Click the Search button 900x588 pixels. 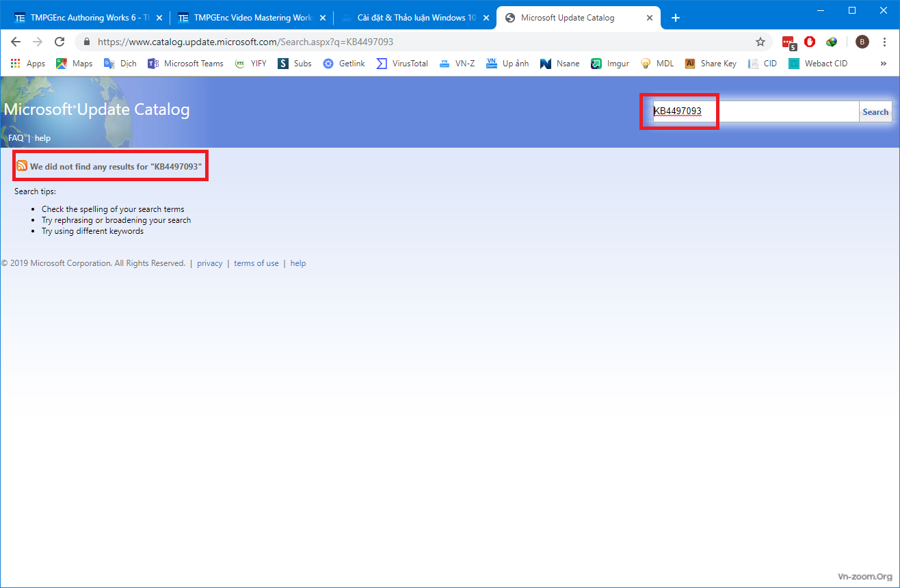click(875, 111)
